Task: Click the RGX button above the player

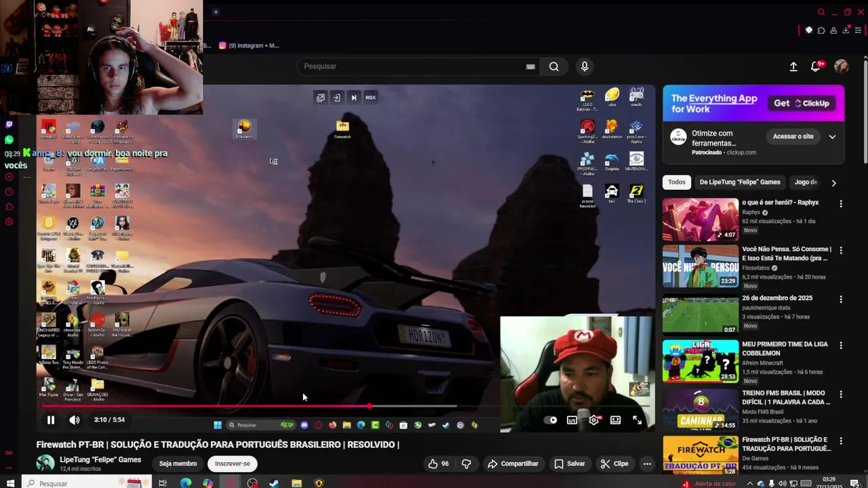Action: [x=370, y=98]
